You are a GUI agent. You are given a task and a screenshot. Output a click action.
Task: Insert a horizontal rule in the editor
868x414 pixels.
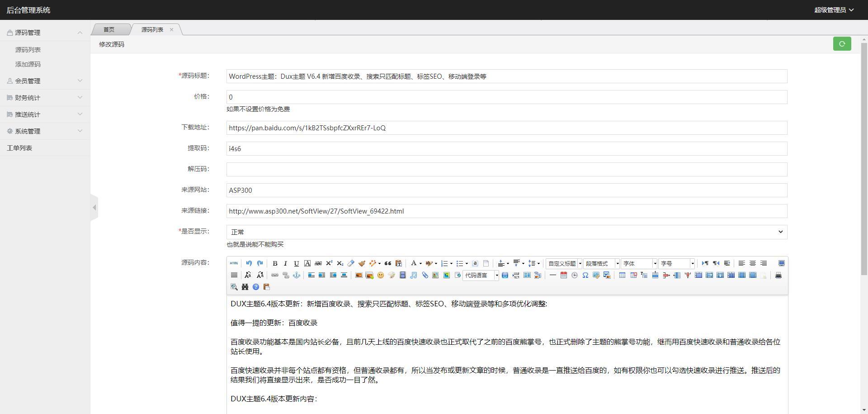pos(552,275)
